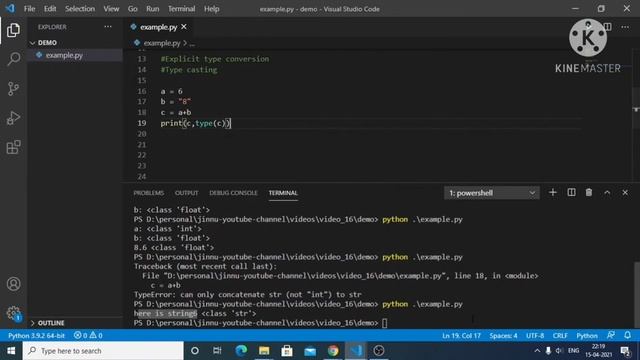Image resolution: width=640 pixels, height=360 pixels.
Task: Open the Search view in activity bar
Action: tap(13, 59)
